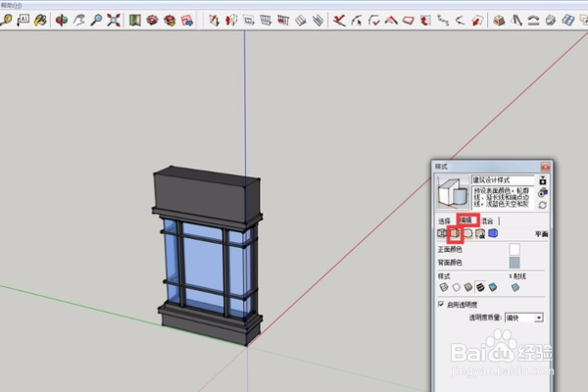
Task: Select shaded with textures face style
Action: point(480,287)
